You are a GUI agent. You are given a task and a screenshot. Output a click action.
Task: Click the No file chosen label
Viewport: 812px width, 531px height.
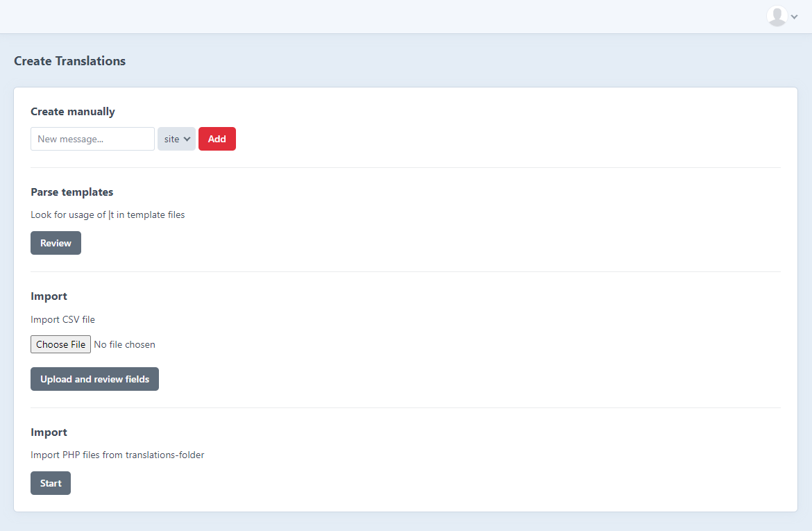(x=125, y=344)
